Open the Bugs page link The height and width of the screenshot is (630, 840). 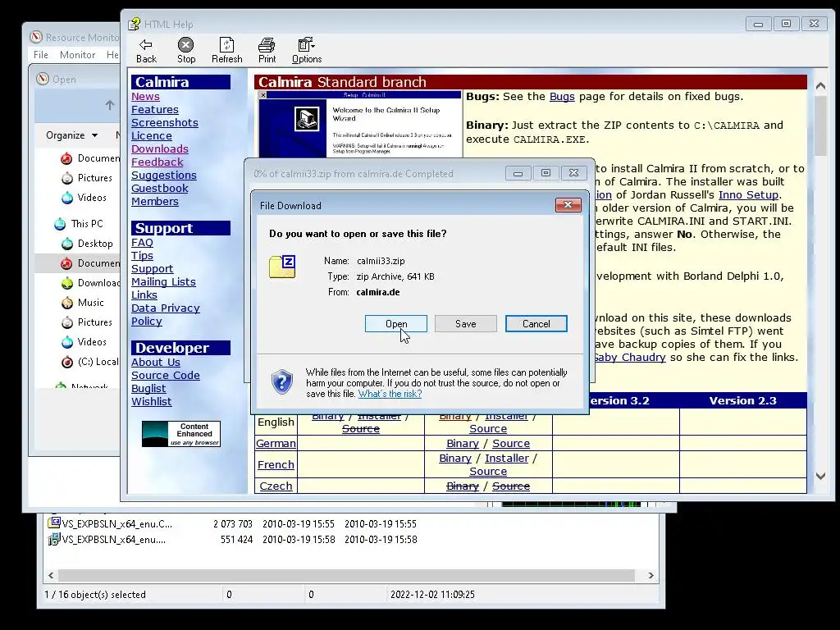tap(562, 97)
